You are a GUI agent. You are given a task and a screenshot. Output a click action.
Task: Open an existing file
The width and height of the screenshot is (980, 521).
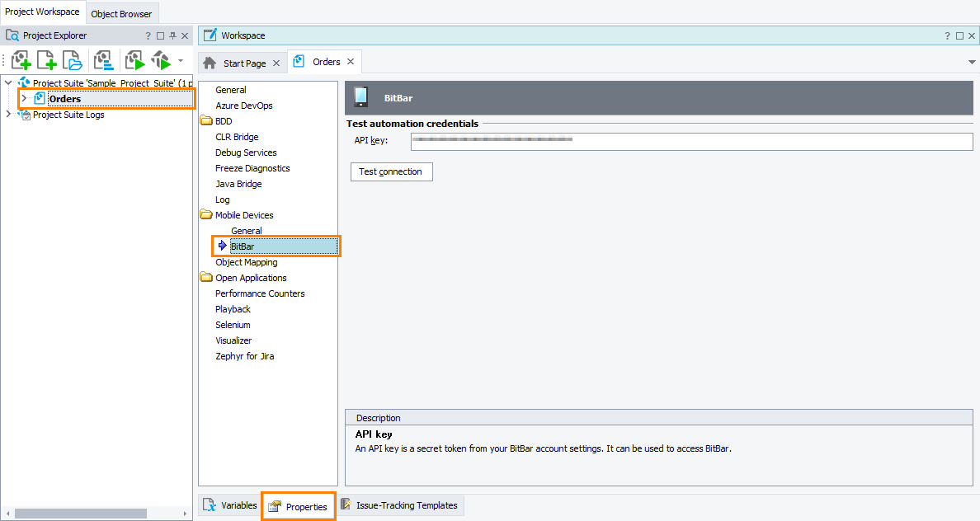(72, 59)
